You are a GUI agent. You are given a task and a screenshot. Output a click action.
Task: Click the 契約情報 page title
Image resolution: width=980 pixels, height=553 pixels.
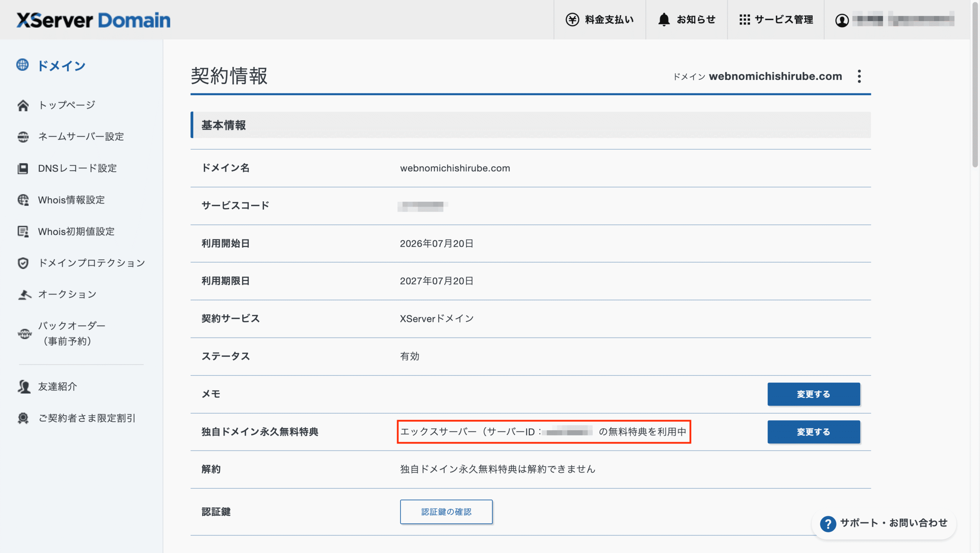tap(229, 76)
